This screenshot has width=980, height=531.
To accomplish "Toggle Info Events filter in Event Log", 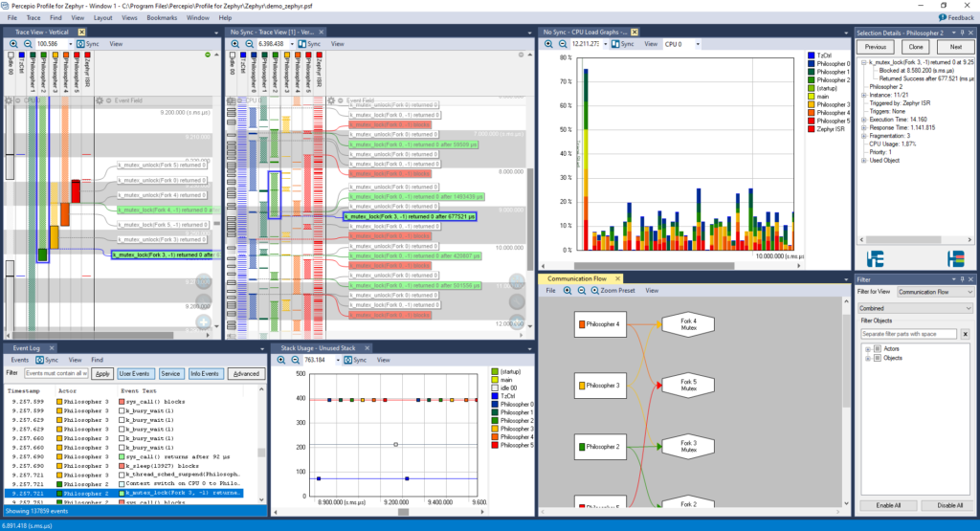I will [205, 373].
